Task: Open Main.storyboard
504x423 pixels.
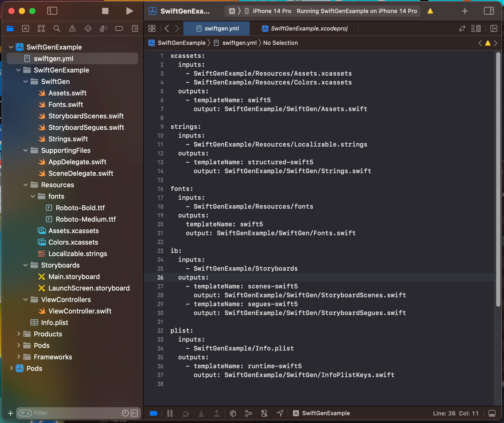Action: coord(72,277)
